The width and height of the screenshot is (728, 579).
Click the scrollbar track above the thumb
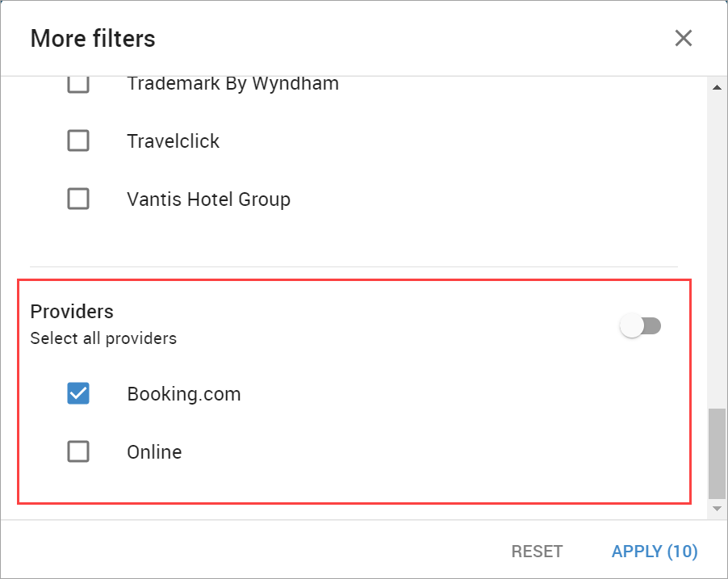pyautogui.click(x=717, y=251)
